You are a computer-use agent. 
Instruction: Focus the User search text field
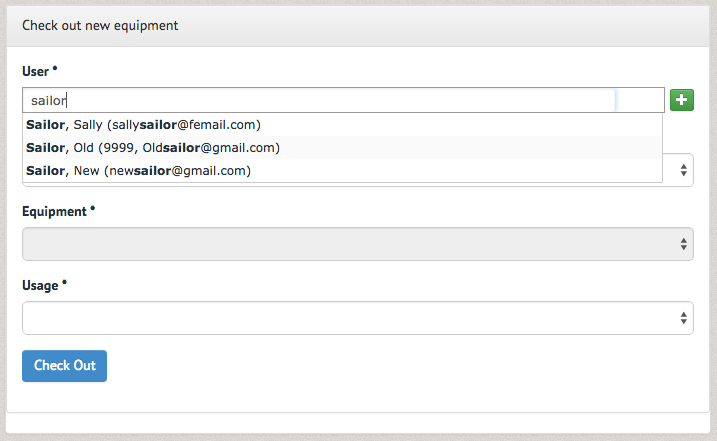(x=343, y=100)
